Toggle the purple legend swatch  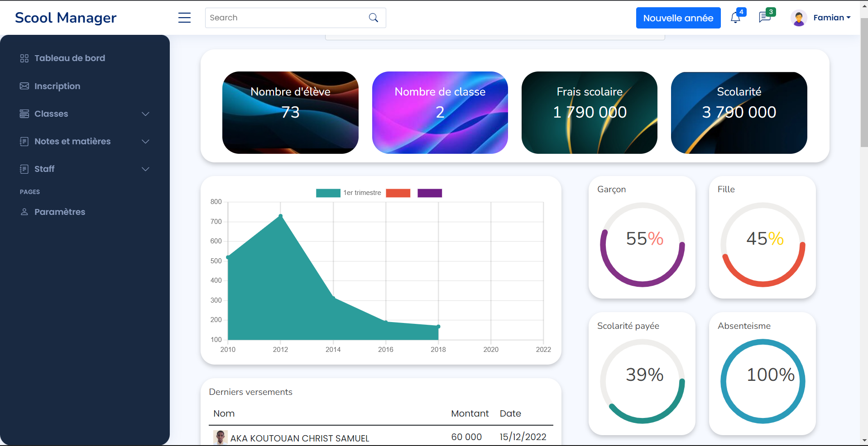[x=430, y=193]
